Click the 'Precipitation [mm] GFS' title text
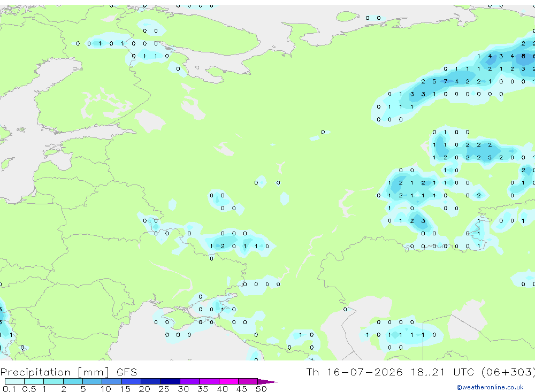The width and height of the screenshot is (535, 392). point(68,372)
